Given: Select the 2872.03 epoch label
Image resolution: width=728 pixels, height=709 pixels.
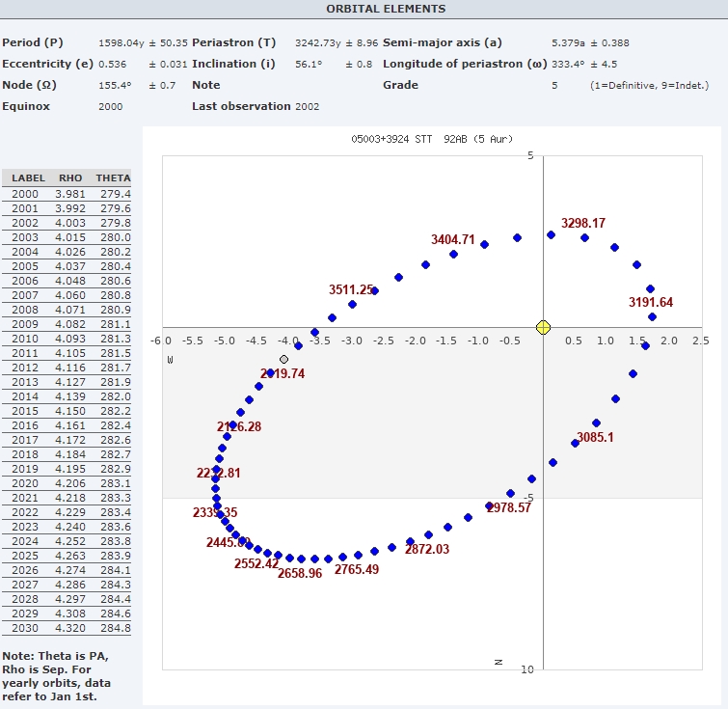Looking at the screenshot, I should (427, 549).
